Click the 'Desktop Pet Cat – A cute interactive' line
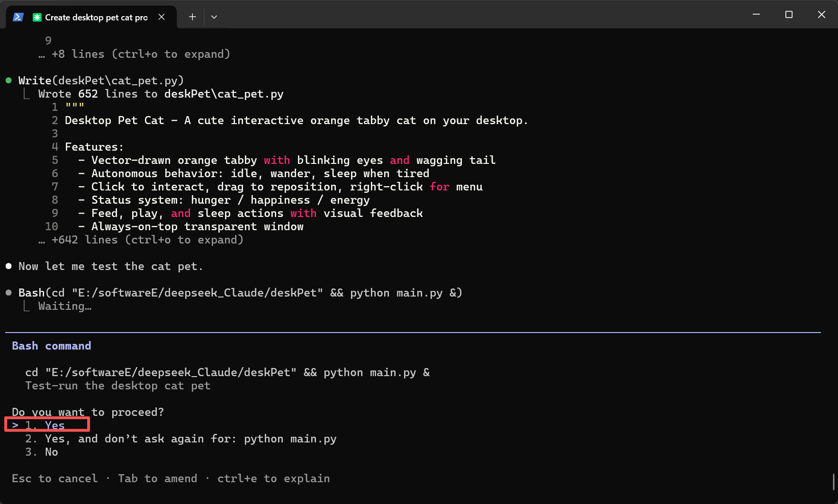The image size is (838, 504). 296,120
